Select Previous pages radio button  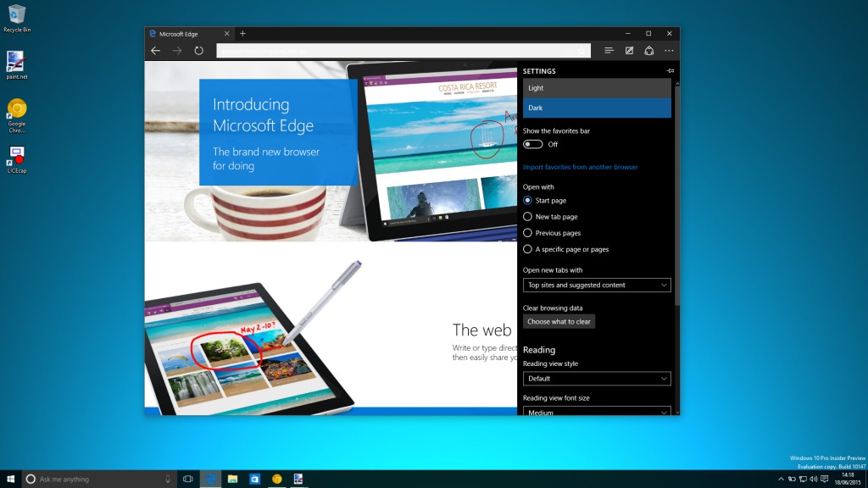[x=527, y=233]
